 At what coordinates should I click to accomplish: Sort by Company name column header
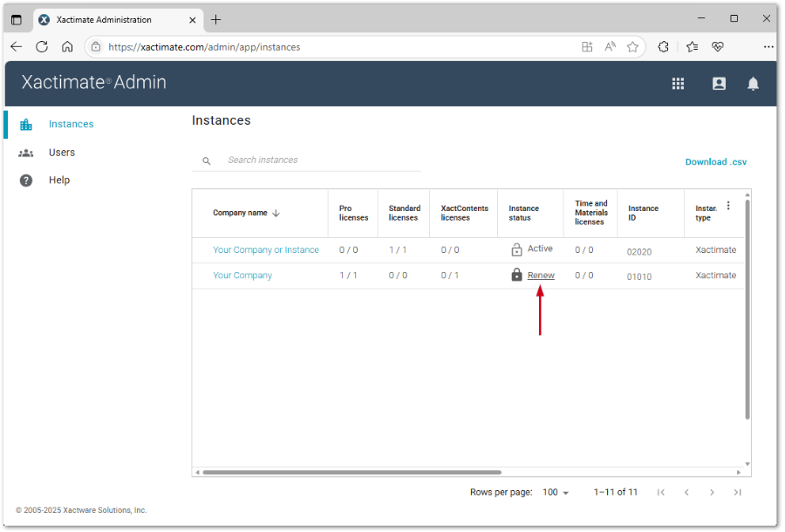240,213
